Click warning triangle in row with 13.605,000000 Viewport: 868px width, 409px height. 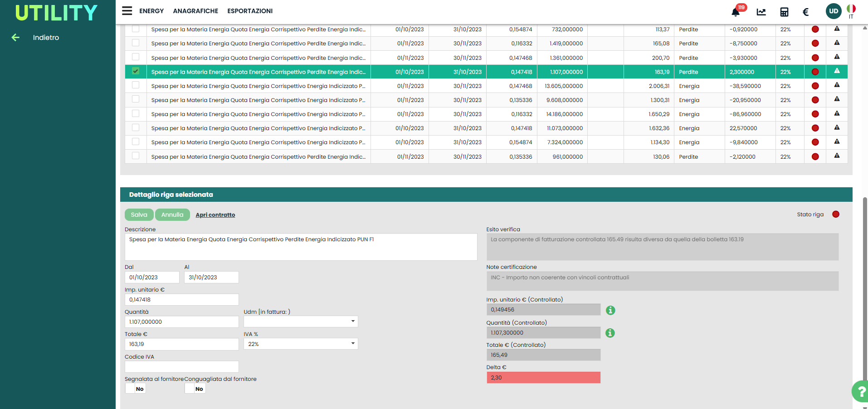point(837,85)
